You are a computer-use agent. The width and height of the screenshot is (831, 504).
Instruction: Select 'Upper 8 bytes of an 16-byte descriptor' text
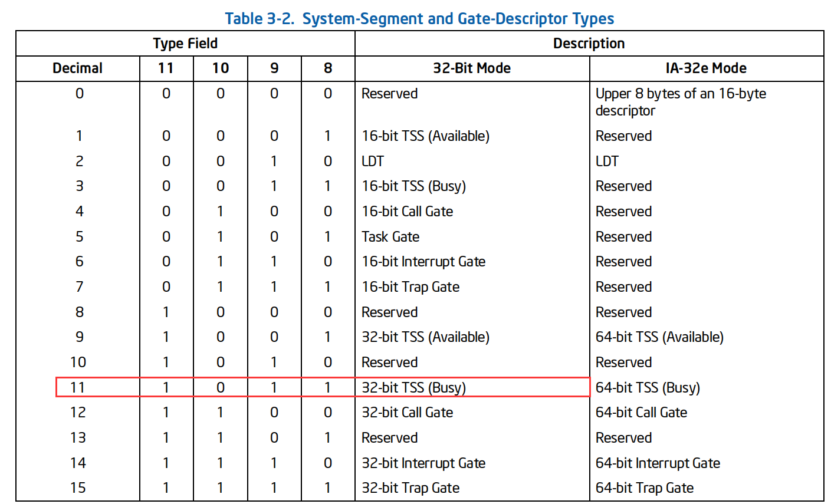coord(681,102)
